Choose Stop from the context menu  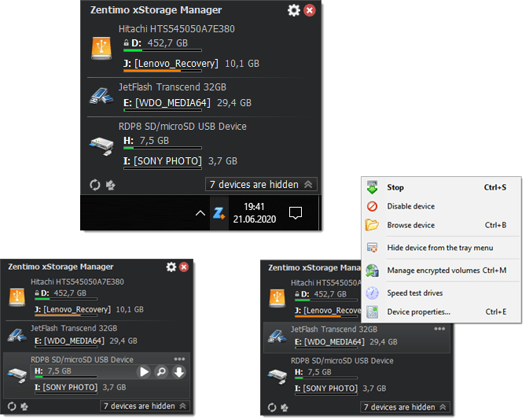pos(441,187)
